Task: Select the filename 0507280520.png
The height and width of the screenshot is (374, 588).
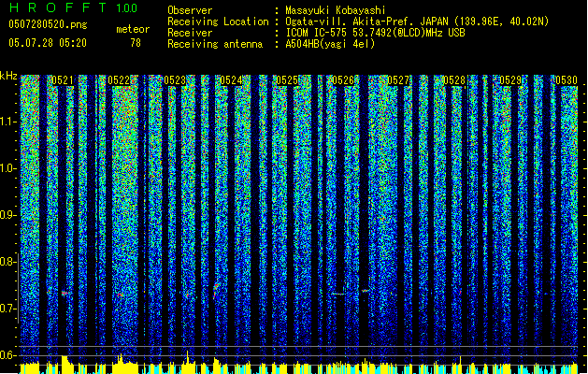Action: coord(48,24)
